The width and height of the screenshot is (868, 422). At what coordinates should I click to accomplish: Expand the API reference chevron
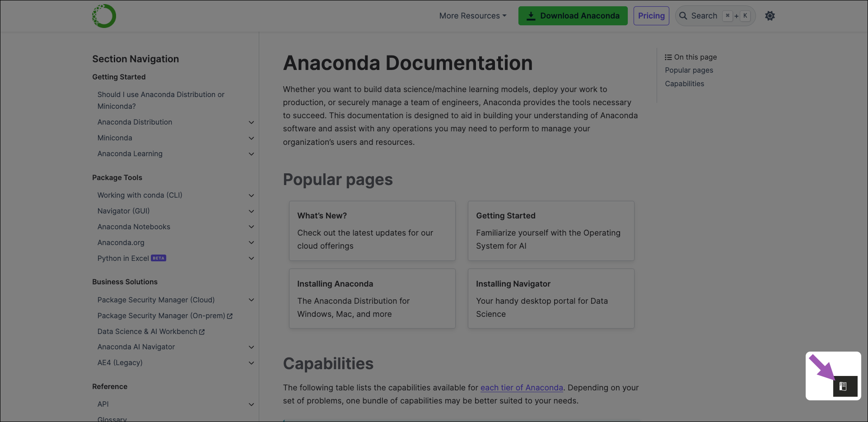[x=252, y=404]
